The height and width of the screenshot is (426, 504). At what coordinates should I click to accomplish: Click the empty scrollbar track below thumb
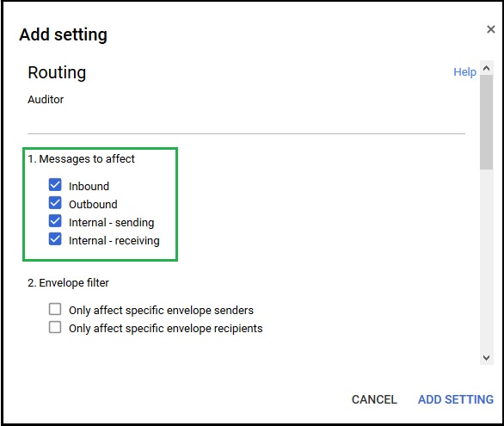pos(486,261)
